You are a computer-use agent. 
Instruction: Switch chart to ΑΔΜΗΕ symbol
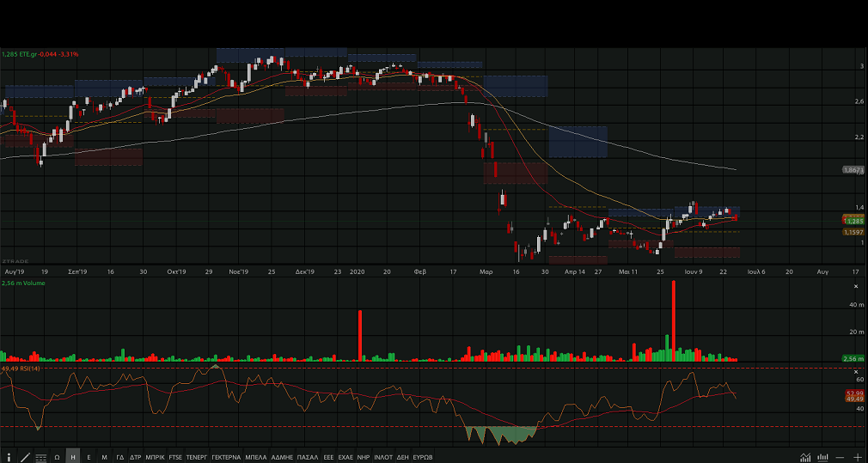pos(282,457)
